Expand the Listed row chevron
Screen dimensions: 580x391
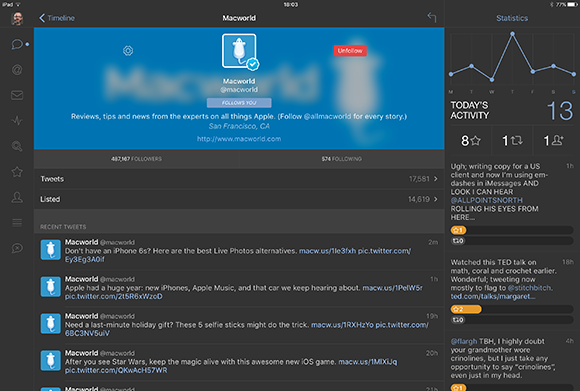pos(436,199)
